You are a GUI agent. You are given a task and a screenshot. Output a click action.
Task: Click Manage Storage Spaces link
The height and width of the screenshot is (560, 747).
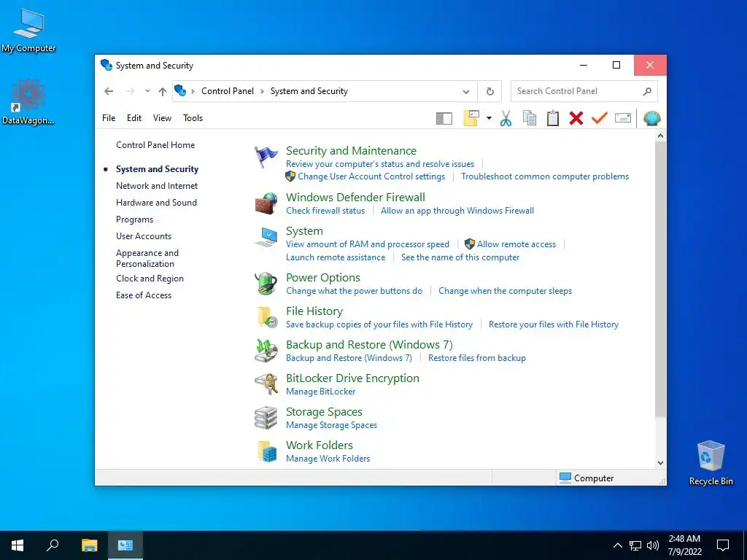pyautogui.click(x=332, y=425)
